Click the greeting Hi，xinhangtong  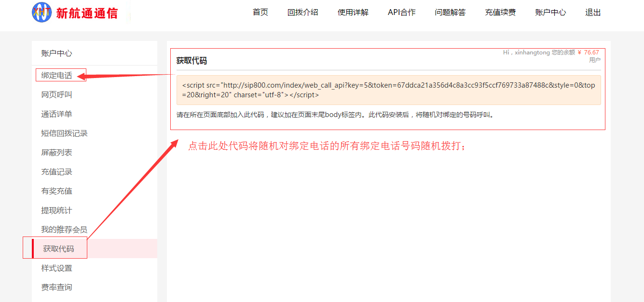[x=526, y=53]
